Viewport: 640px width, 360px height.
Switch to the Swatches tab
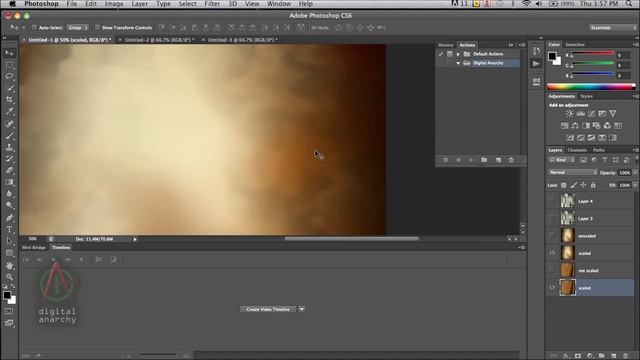(x=575, y=44)
